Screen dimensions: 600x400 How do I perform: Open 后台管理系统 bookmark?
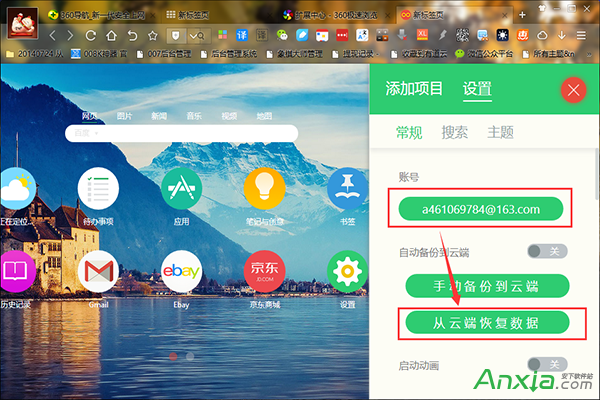(228, 54)
